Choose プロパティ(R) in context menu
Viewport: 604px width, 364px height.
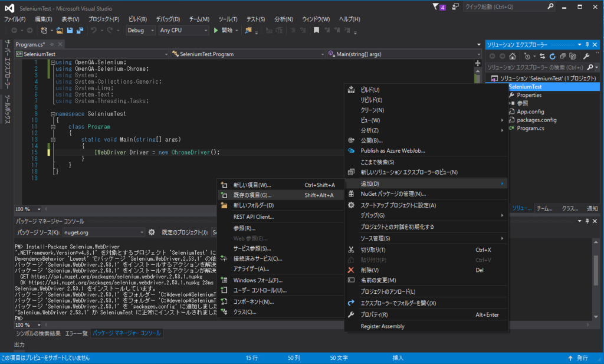click(426, 314)
